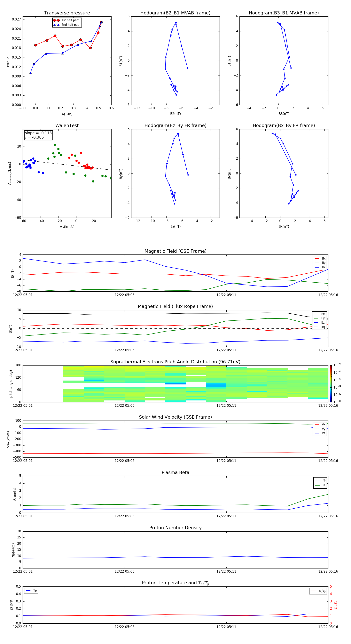This screenshot has height=644, width=351.
Task: Click the 'Vsw(km/s)' axis label
Action: point(8,439)
